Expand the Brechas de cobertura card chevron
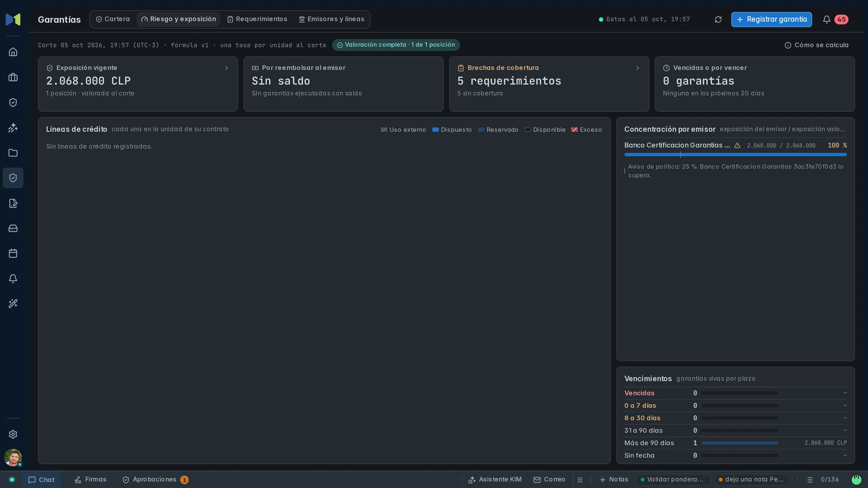 637,68
